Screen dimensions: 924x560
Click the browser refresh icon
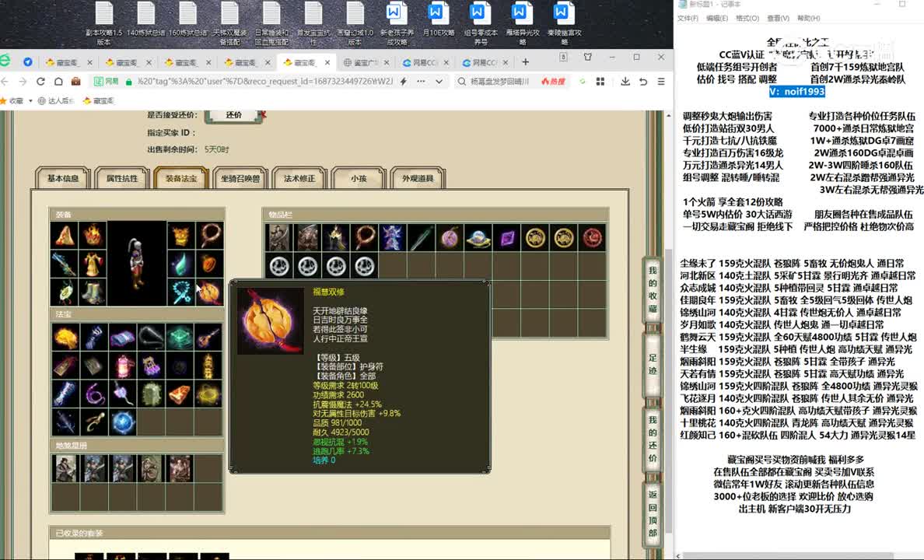(40, 81)
